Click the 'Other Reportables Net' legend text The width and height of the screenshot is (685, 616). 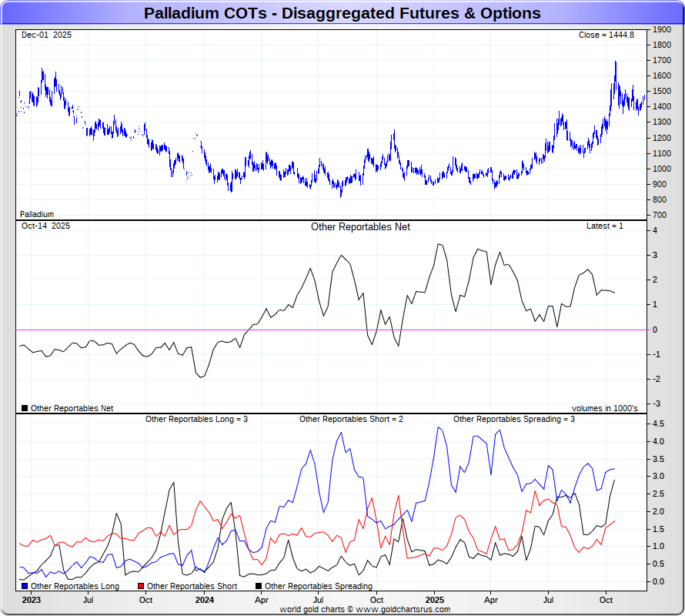[72, 408]
